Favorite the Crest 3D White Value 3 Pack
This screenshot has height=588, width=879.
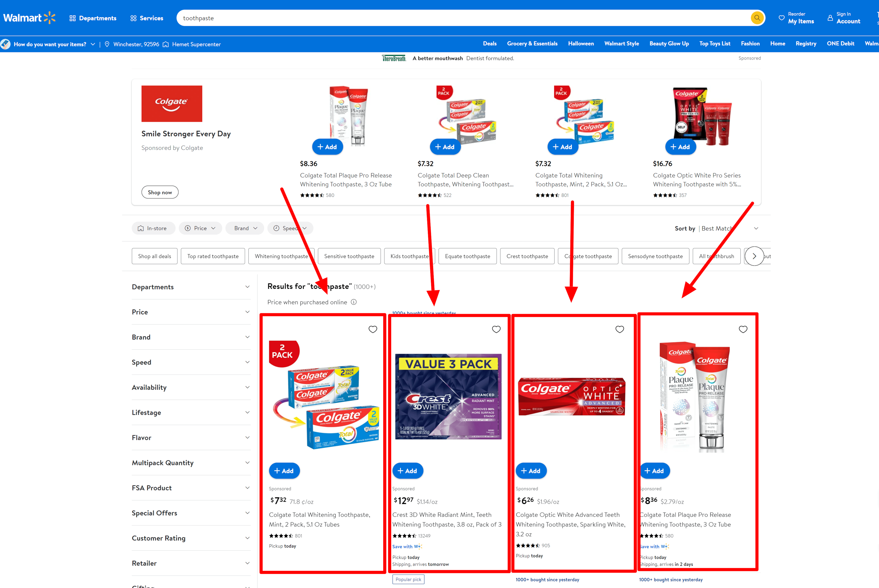pyautogui.click(x=496, y=329)
